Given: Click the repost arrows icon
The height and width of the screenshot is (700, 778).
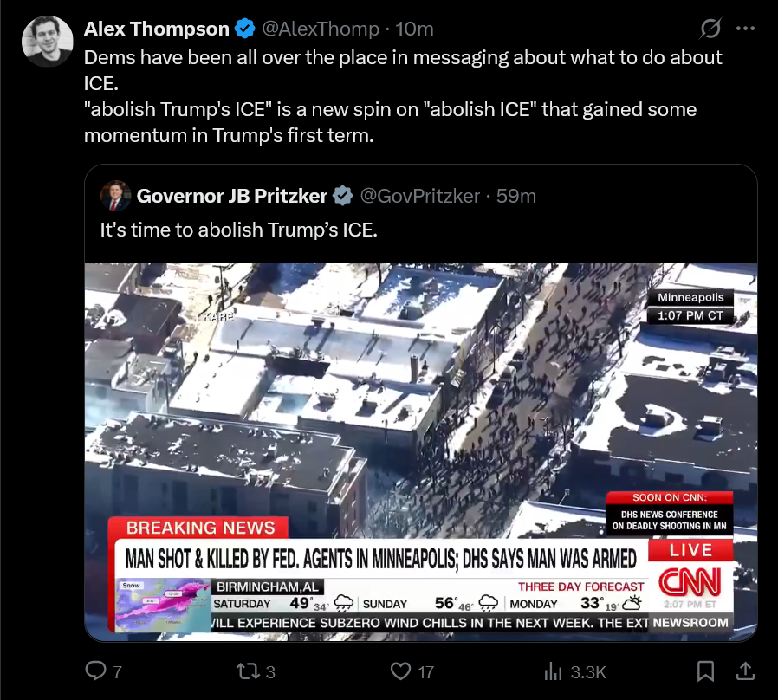Looking at the screenshot, I should point(248,671).
